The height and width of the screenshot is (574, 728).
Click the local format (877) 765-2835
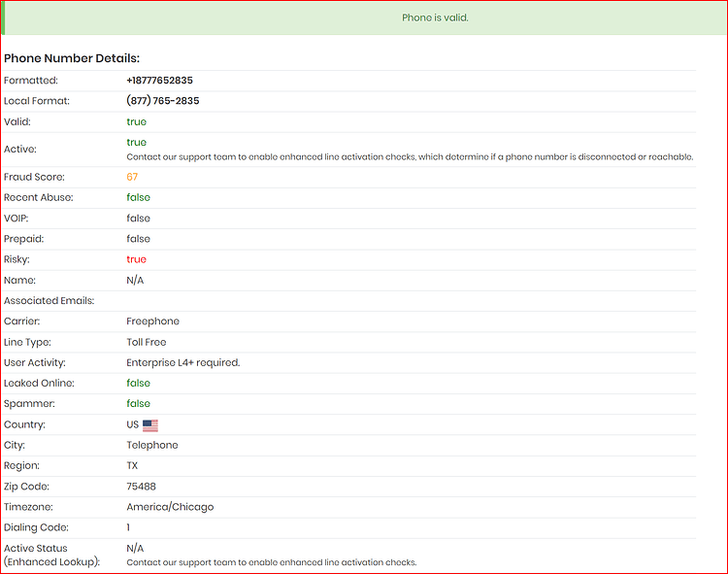pos(162,101)
